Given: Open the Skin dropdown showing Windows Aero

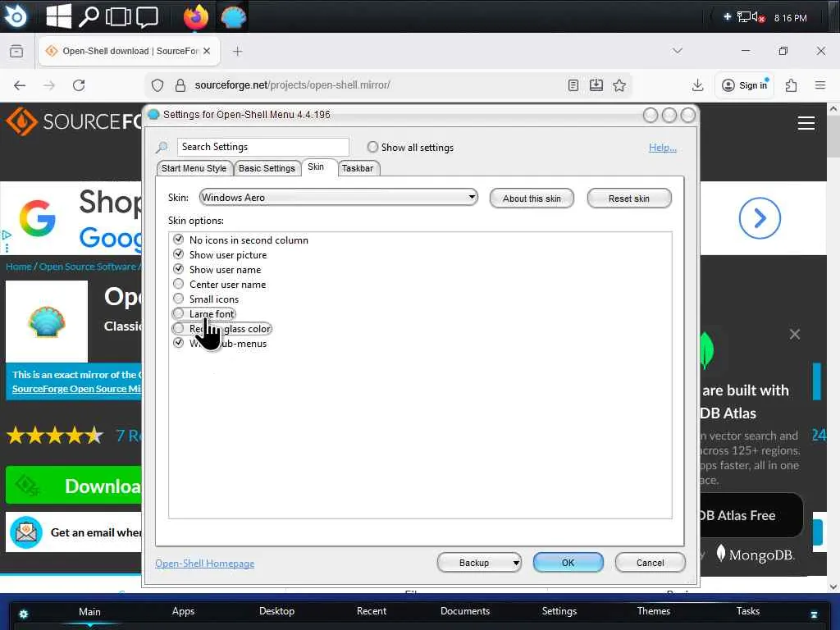Looking at the screenshot, I should click(x=339, y=198).
